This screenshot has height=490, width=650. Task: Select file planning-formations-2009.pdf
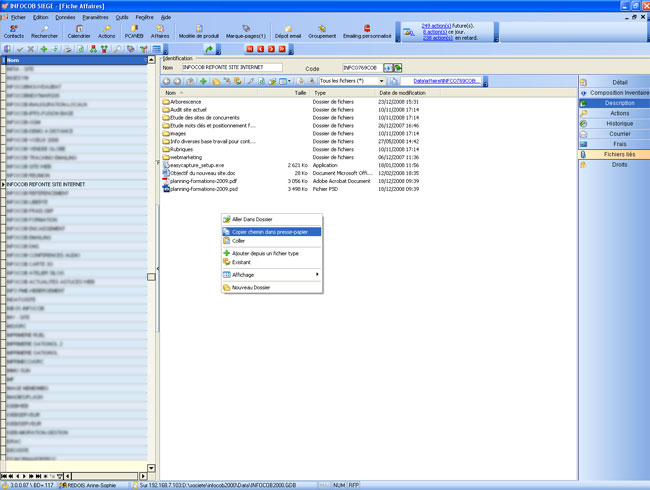[x=204, y=181]
